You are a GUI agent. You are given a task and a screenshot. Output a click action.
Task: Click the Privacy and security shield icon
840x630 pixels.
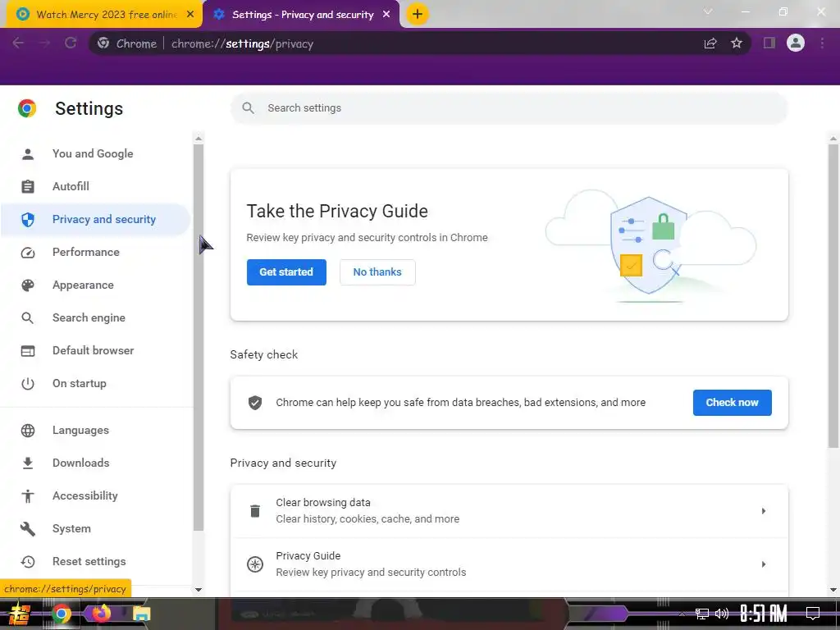click(x=28, y=220)
